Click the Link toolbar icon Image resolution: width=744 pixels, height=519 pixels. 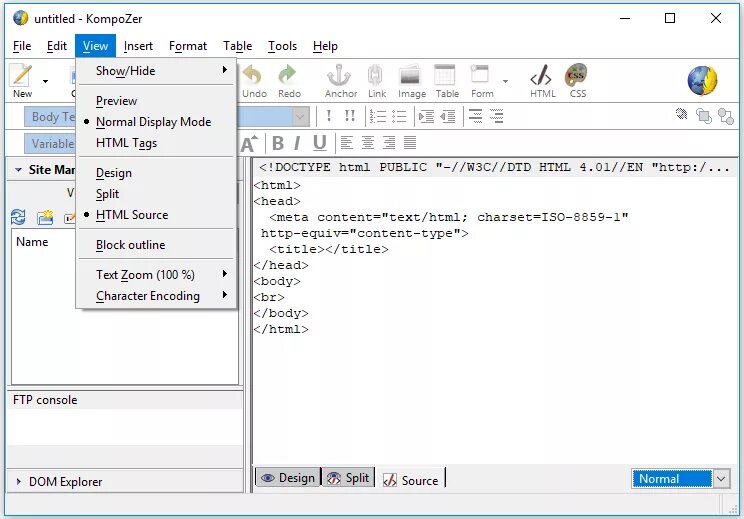pyautogui.click(x=376, y=81)
